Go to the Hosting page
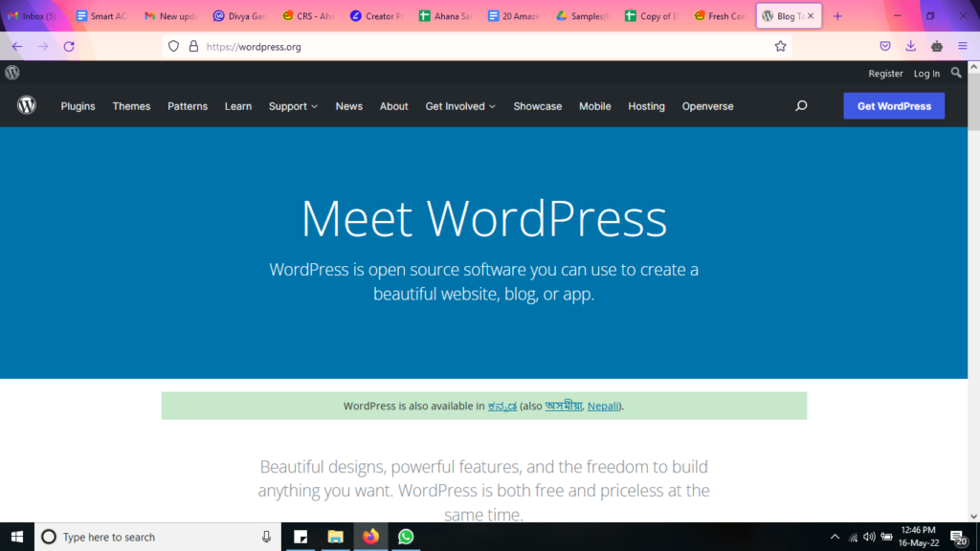Image resolution: width=980 pixels, height=551 pixels. tap(646, 106)
